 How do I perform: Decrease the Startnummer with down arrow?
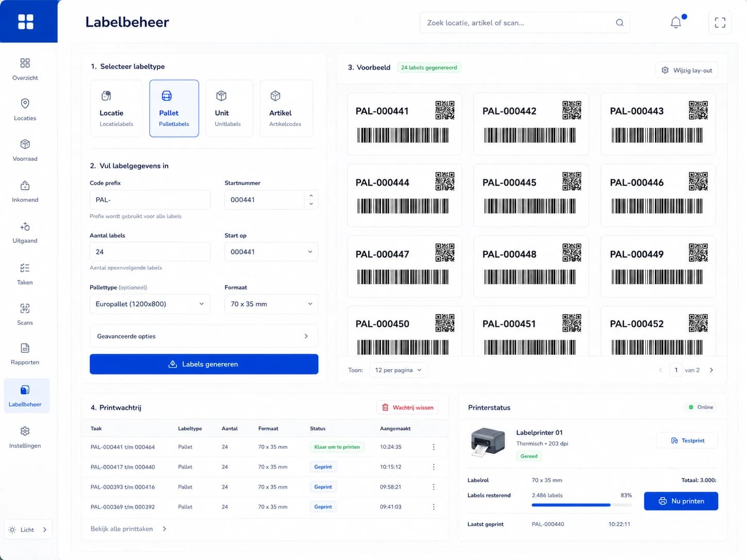point(311,204)
